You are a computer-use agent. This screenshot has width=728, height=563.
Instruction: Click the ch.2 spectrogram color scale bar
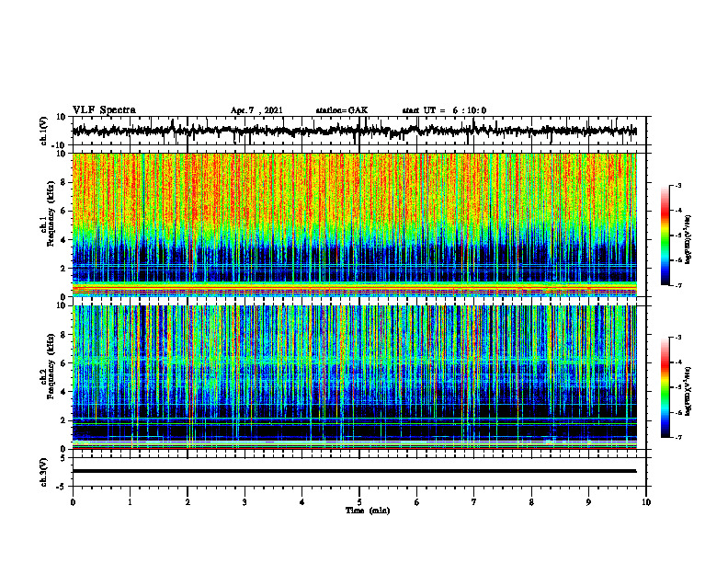(x=665, y=387)
